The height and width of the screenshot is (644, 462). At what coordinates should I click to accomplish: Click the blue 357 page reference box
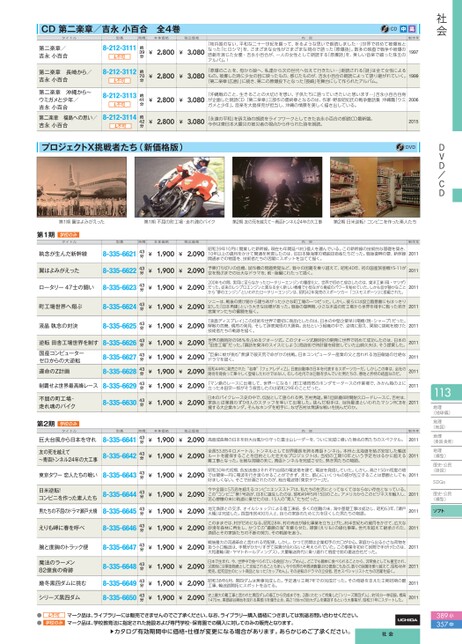point(446,624)
